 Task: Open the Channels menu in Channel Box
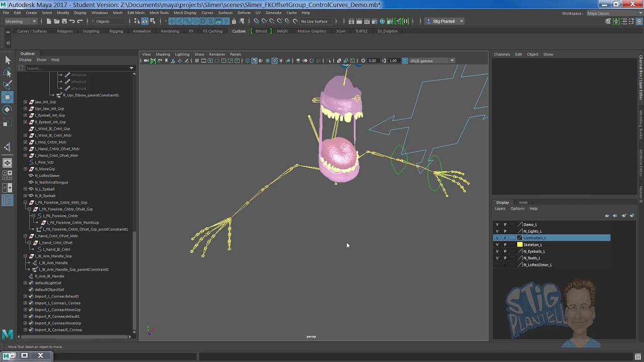tap(502, 54)
